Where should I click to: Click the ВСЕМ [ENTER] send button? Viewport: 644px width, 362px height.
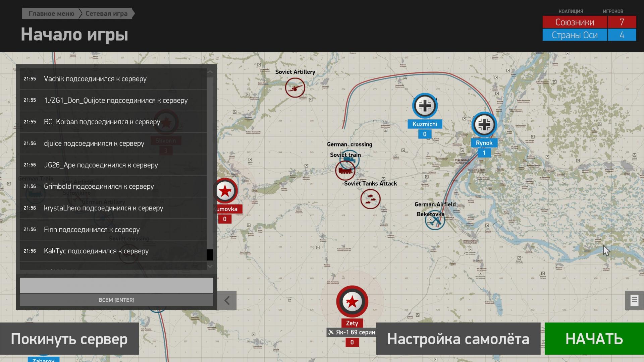[x=116, y=300]
